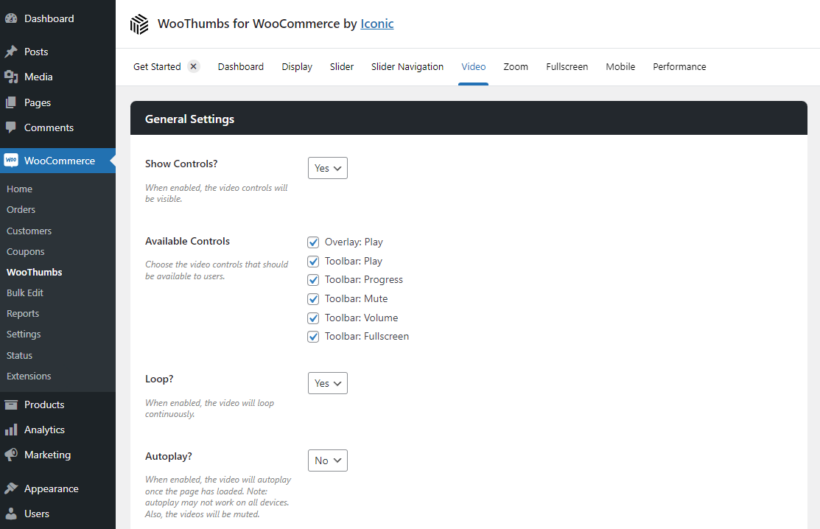Uncheck the Overlay: Play checkbox
The image size is (820, 529).
click(314, 242)
